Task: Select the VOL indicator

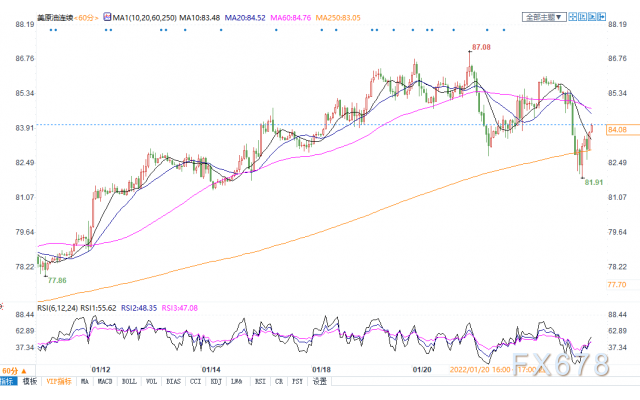Action: (x=151, y=381)
